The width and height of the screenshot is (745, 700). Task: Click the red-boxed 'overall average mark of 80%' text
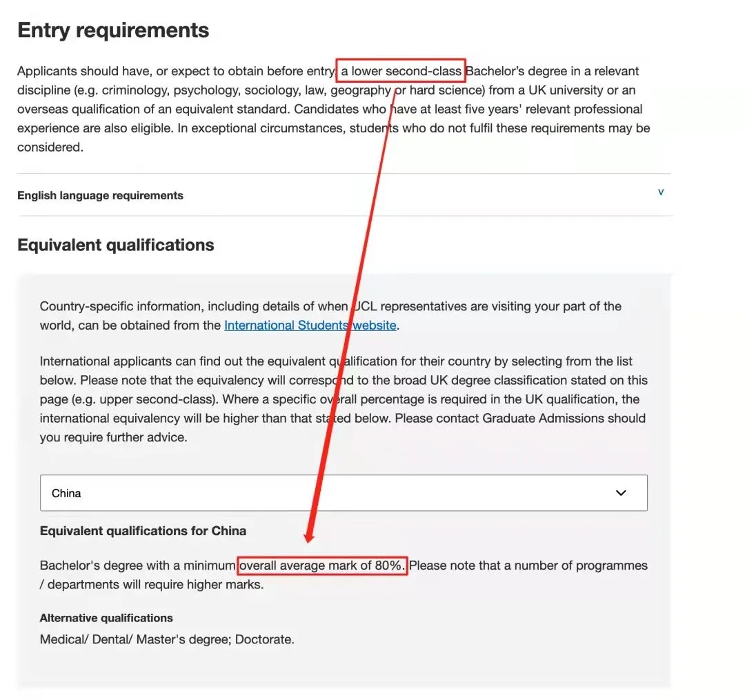[322, 566]
